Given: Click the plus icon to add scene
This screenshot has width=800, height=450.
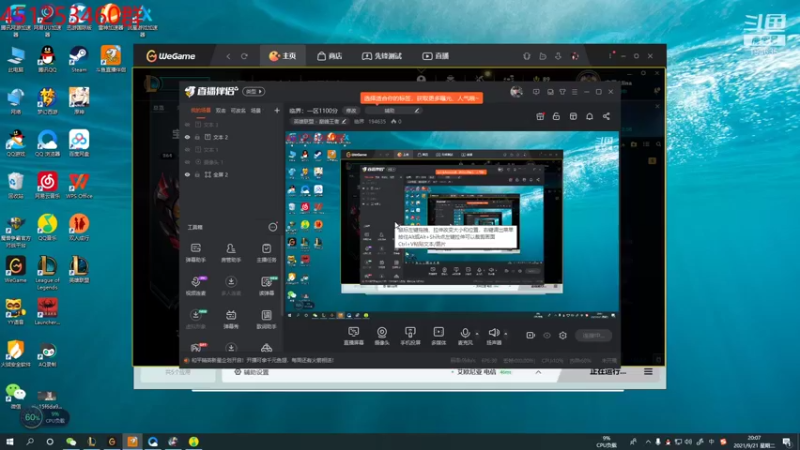Looking at the screenshot, I should (277, 110).
